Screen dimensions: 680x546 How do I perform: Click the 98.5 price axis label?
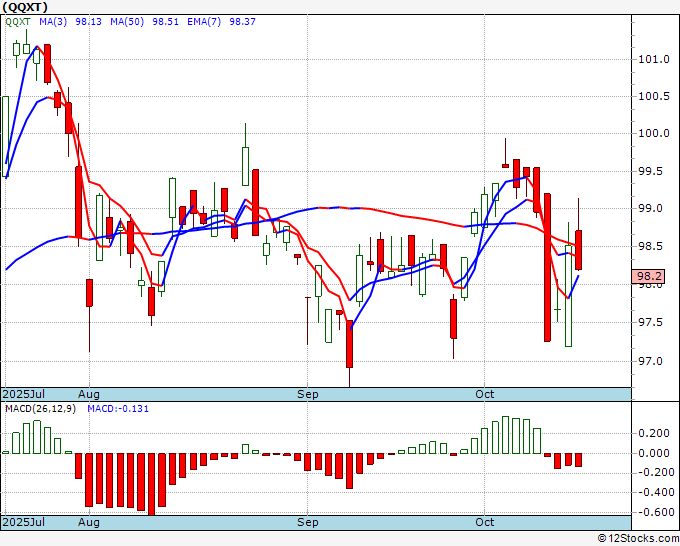(x=651, y=246)
